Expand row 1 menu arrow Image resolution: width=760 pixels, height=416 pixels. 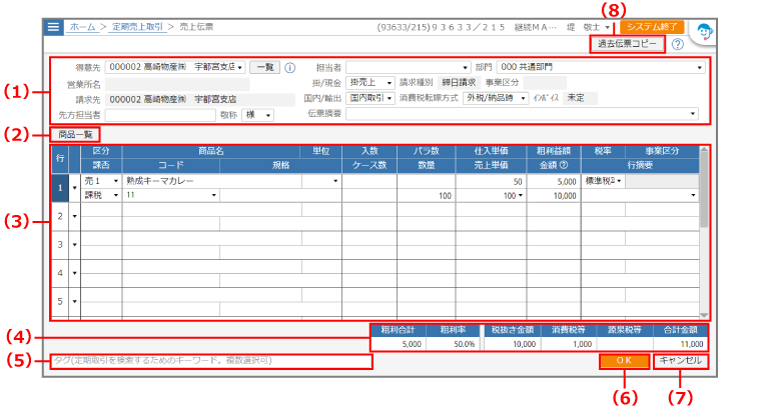75,188
